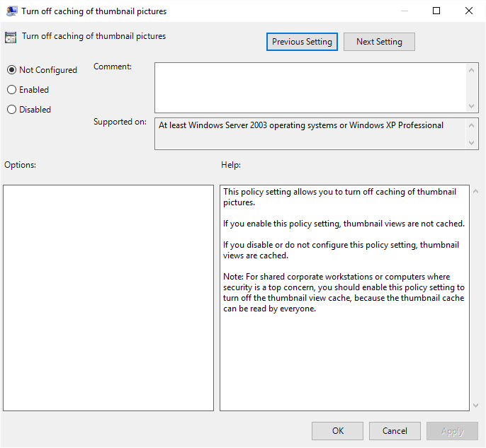The height and width of the screenshot is (448, 486).
Task: Minimize the policy setting window
Action: point(404,11)
